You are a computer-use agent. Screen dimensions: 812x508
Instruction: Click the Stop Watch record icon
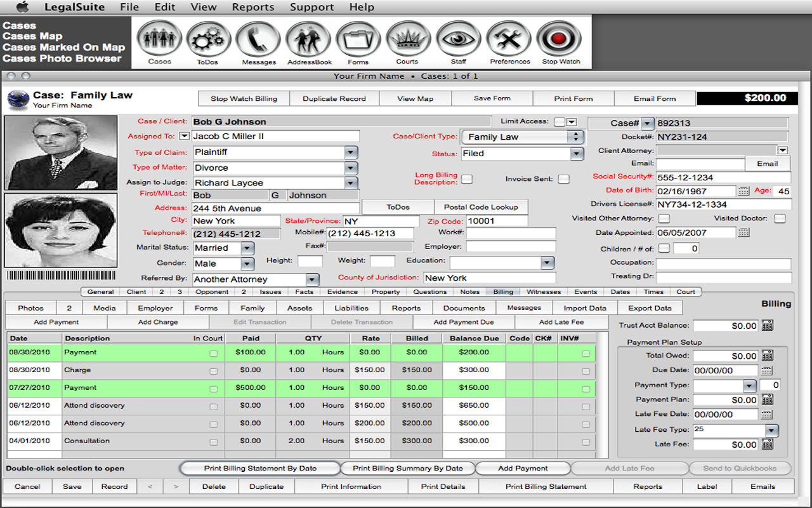pyautogui.click(x=559, y=39)
